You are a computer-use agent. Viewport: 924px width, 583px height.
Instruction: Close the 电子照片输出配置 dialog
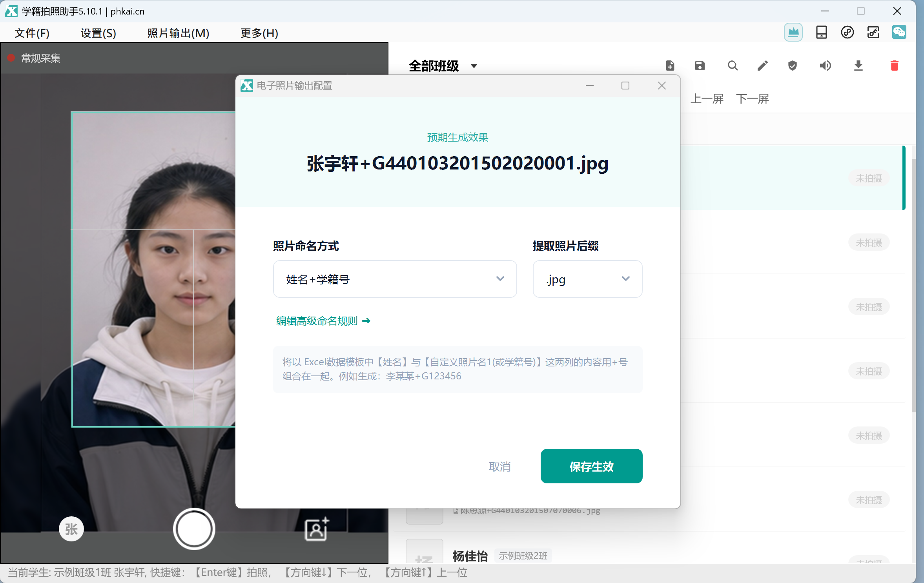click(662, 86)
